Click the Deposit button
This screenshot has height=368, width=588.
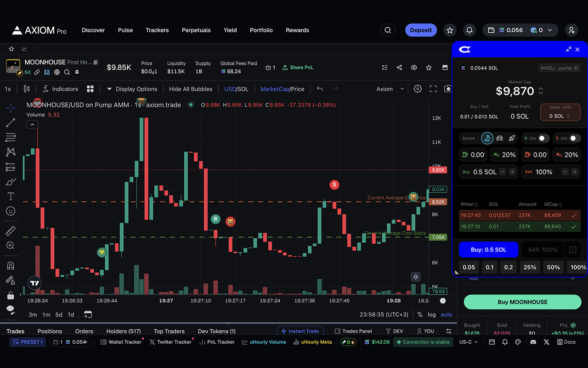tap(421, 30)
